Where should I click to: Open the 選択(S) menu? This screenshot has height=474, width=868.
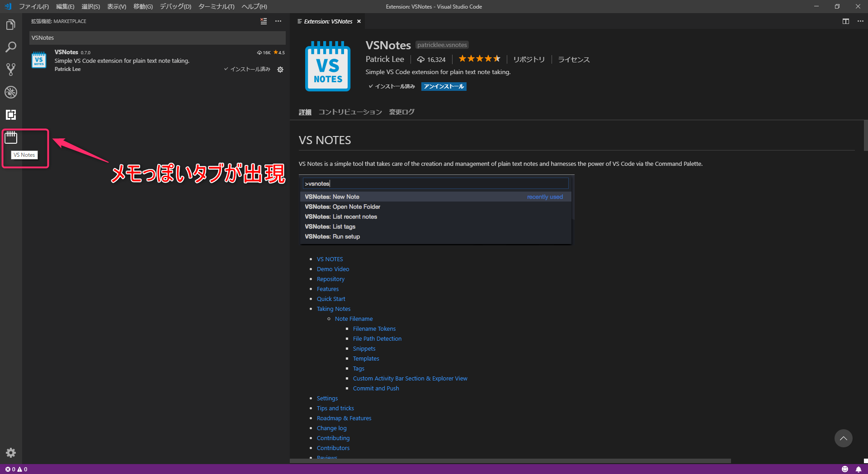91,6
